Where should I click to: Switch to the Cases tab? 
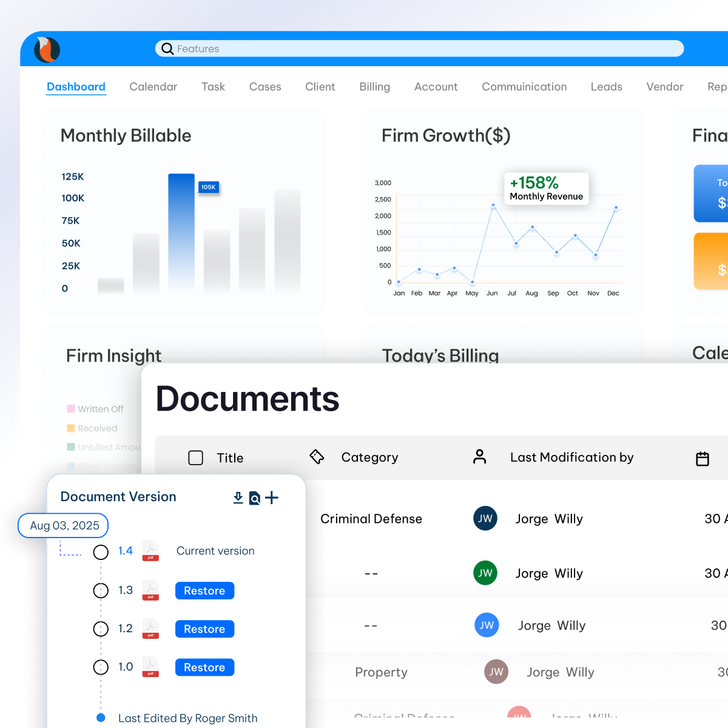point(265,87)
